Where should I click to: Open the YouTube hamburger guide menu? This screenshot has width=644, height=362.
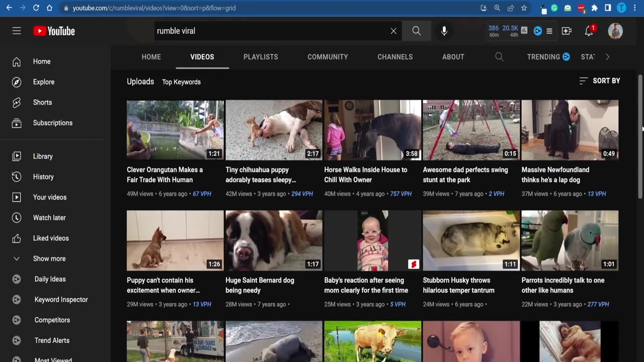17,31
